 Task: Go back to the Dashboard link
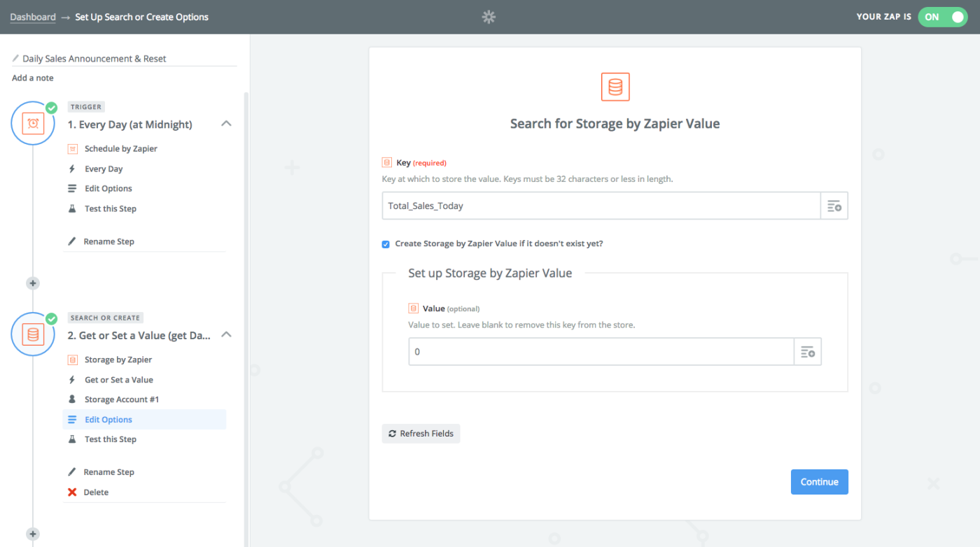[33, 17]
